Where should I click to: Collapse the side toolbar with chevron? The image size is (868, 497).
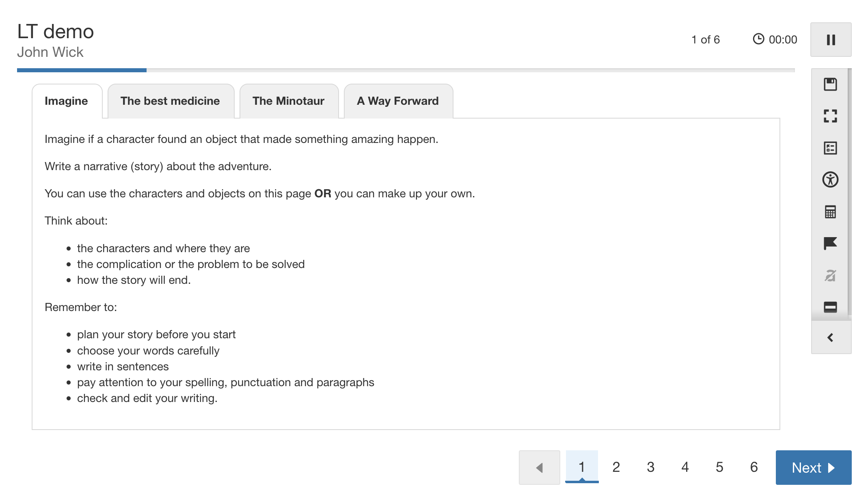click(x=830, y=337)
